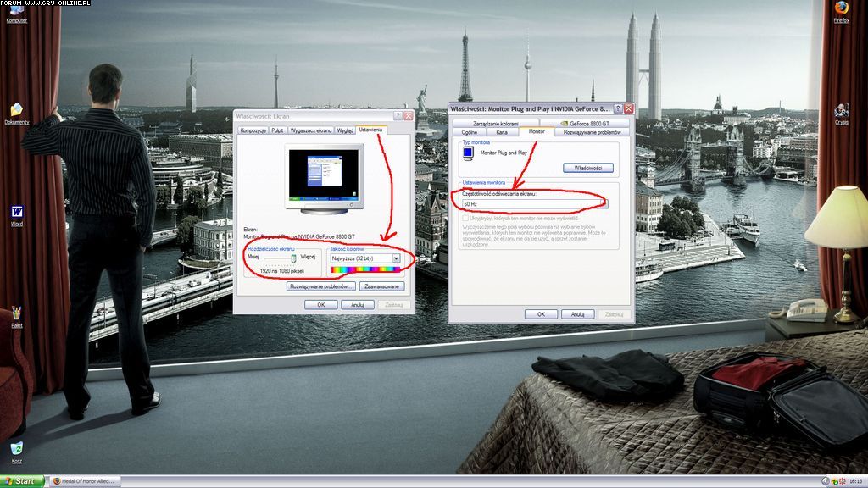Launch the Crysis game shortcut
868x488 pixels.
(841, 110)
